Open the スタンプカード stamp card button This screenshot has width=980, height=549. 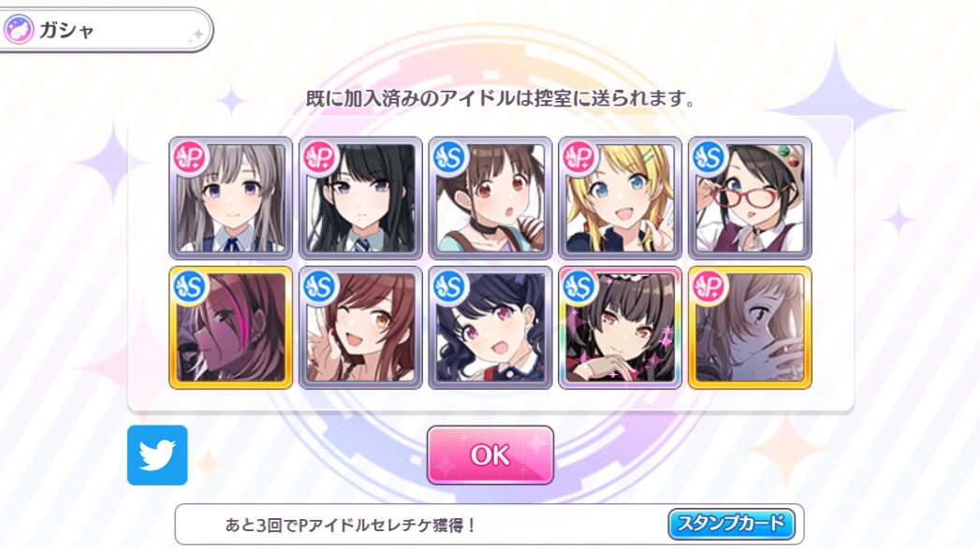point(731,524)
